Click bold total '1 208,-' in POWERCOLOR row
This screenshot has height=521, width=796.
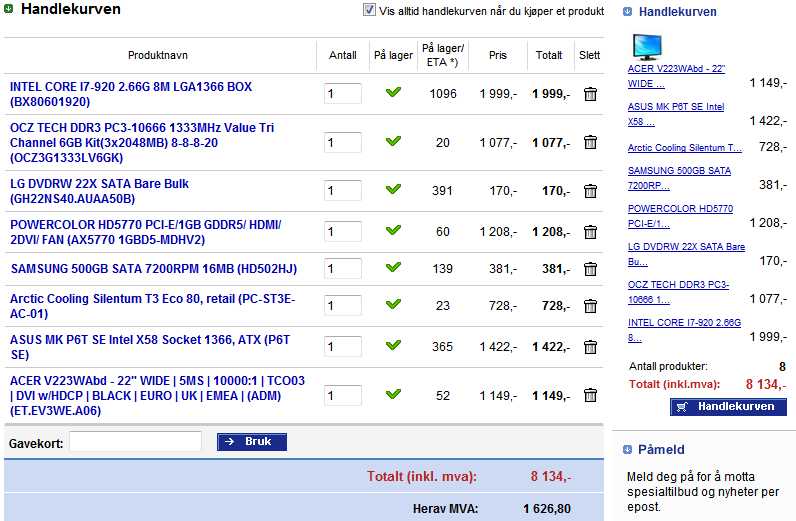[551, 232]
